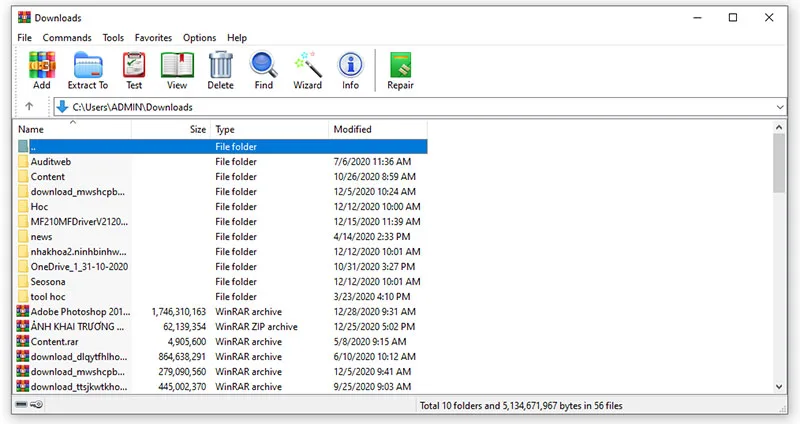This screenshot has width=800, height=424.
Task: Click the size value 4,905,600
Action: 187,342
